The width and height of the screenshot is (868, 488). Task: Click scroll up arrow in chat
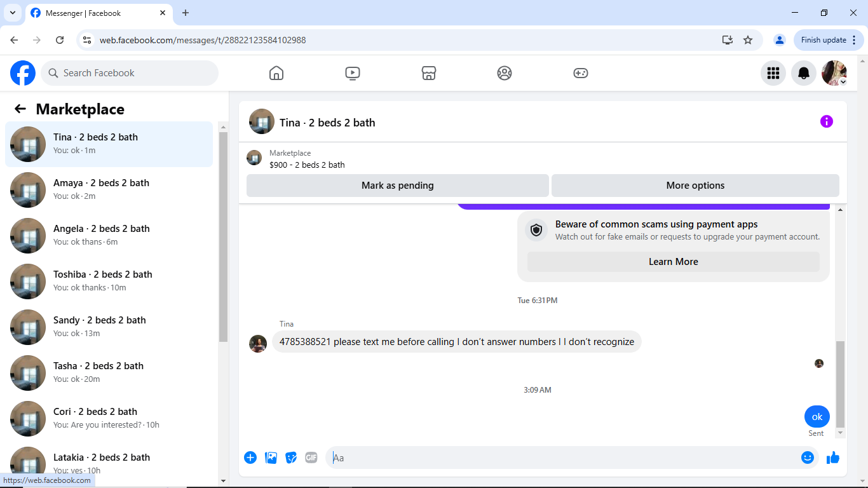point(841,209)
